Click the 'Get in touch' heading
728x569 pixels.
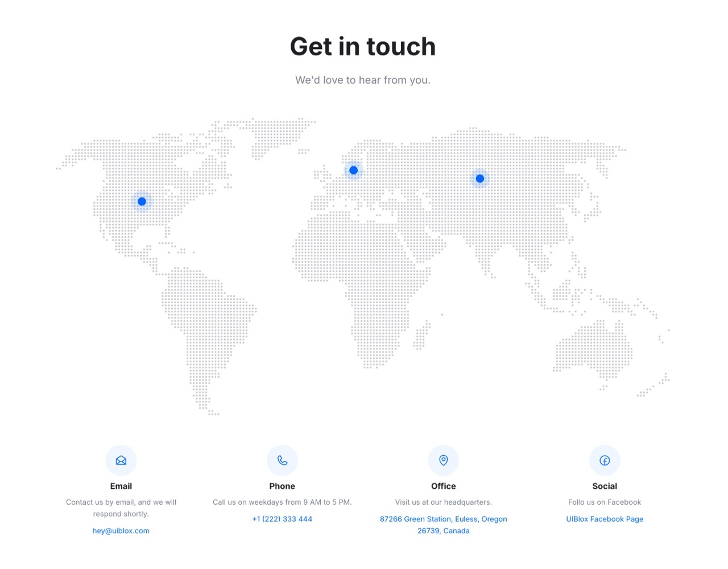click(x=363, y=47)
